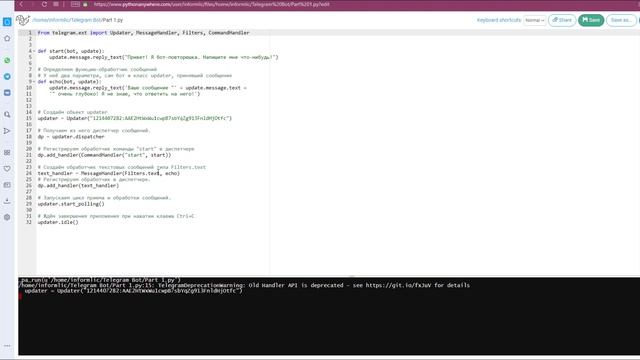Open the Home icon in the sidebar
The height and width of the screenshot is (360, 640).
(7, 38)
